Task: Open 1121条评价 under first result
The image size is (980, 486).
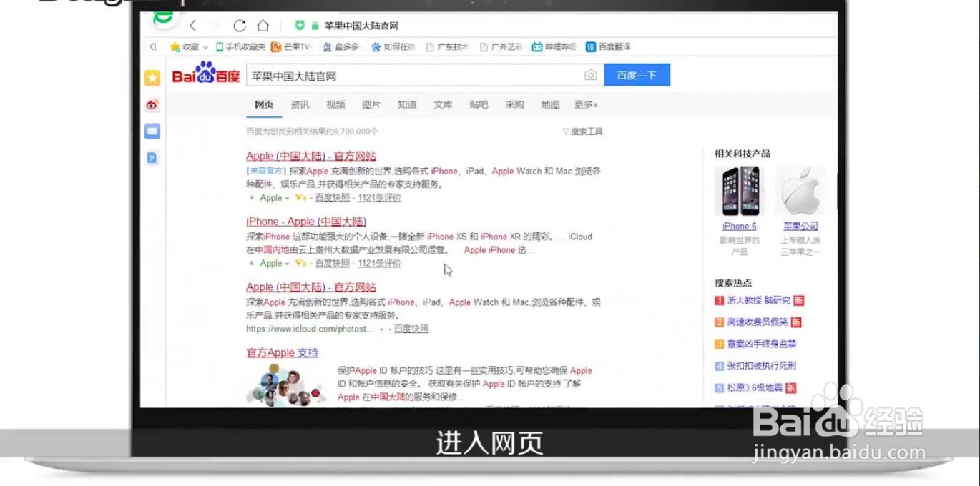Action: (380, 198)
